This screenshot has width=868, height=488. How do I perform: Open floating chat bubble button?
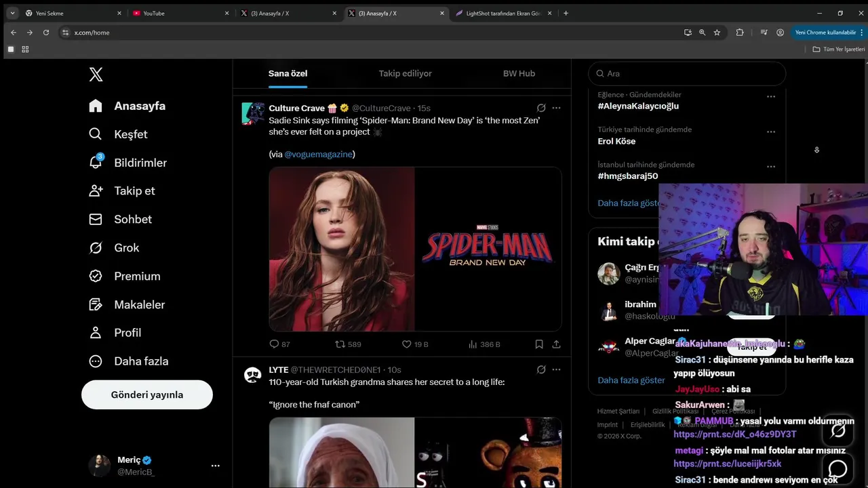click(x=838, y=468)
